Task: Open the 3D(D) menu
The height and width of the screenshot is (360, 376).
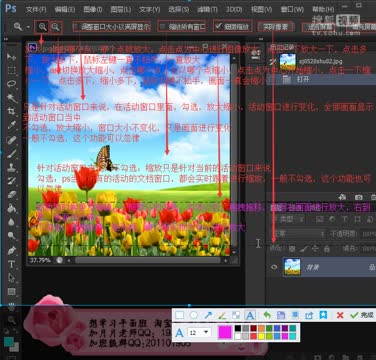Action: (234, 9)
